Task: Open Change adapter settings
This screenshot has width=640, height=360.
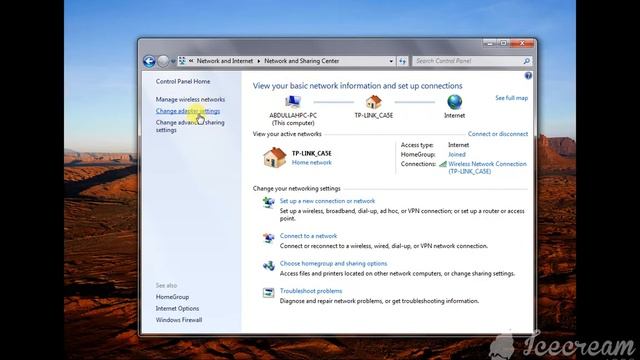Action: (x=188, y=111)
